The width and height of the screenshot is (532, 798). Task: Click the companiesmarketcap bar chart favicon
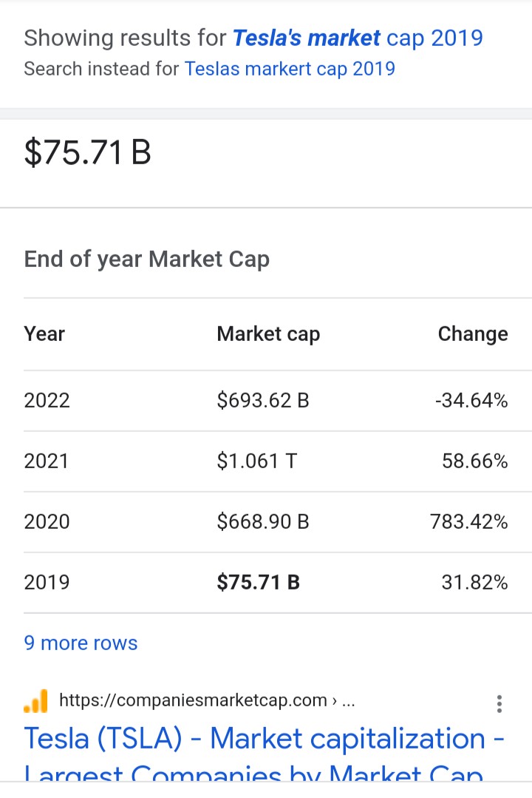pos(35,701)
